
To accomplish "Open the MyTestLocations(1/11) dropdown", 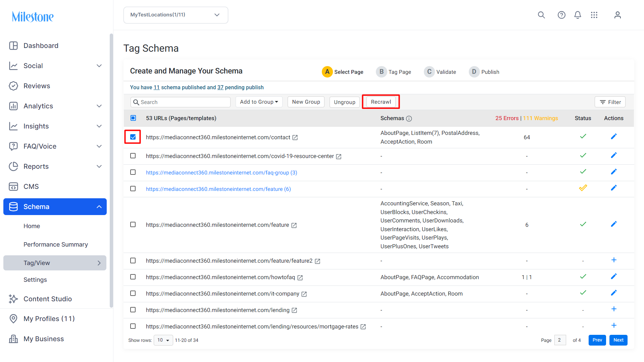I will (x=176, y=15).
